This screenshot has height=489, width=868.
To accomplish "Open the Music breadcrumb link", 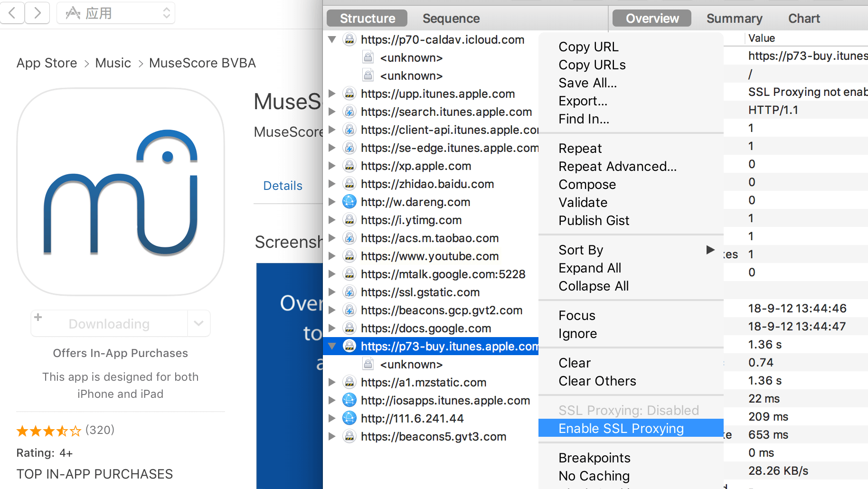I will 113,63.
